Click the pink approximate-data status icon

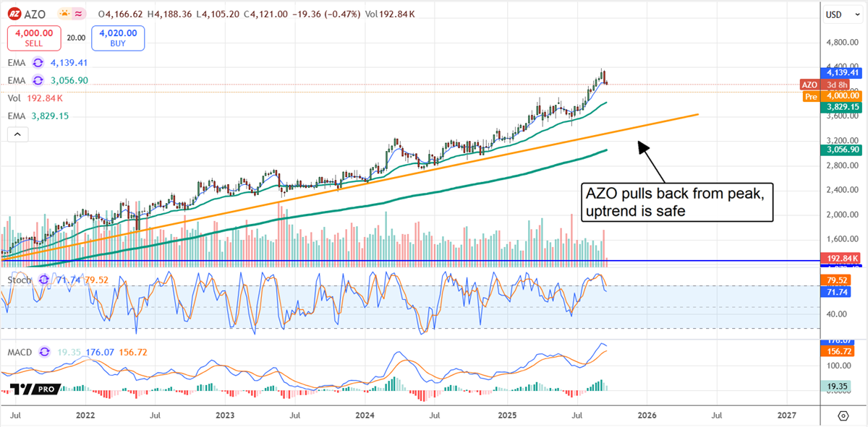coord(79,13)
